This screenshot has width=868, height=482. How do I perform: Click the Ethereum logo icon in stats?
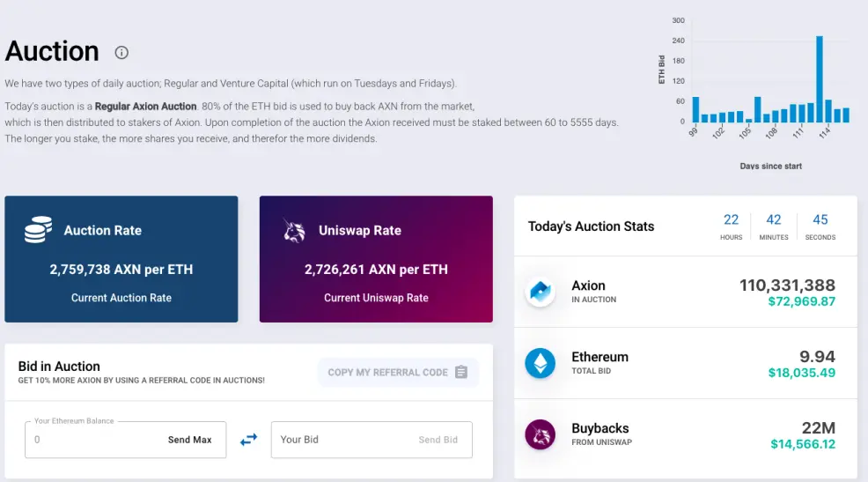point(540,363)
